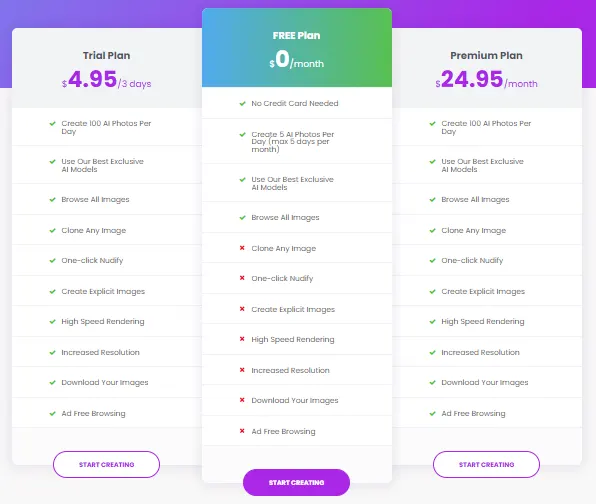Screen dimensions: 596x504
Task: Click Trial Plan's Create 100 AI Photos Per Day text
Action: [106, 127]
